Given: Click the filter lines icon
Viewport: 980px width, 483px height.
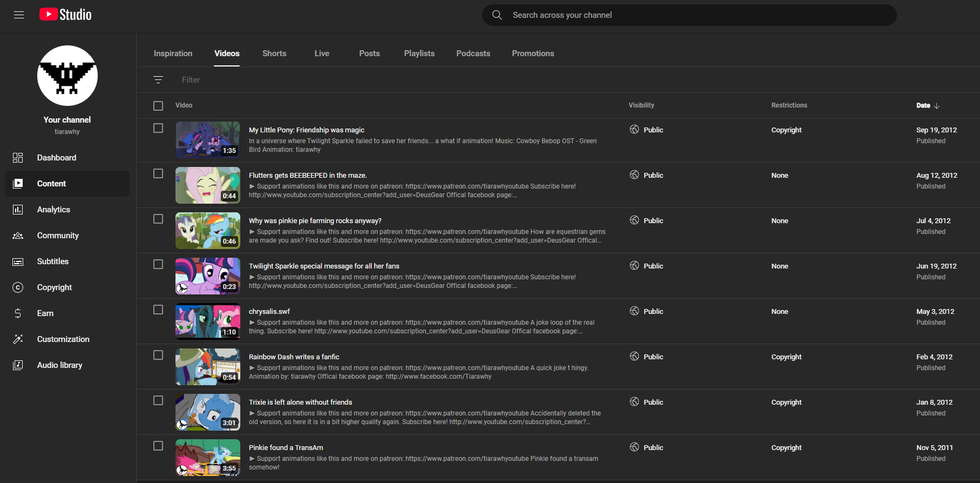Looking at the screenshot, I should pos(158,80).
